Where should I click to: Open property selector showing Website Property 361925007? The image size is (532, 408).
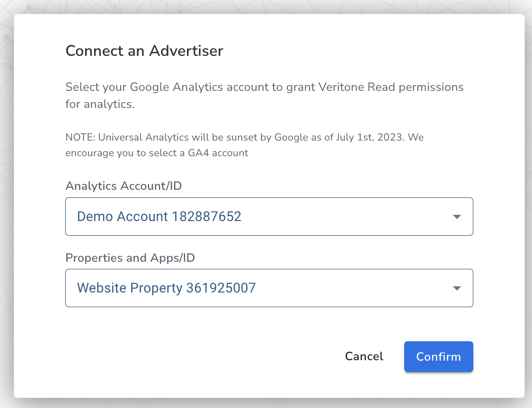269,288
